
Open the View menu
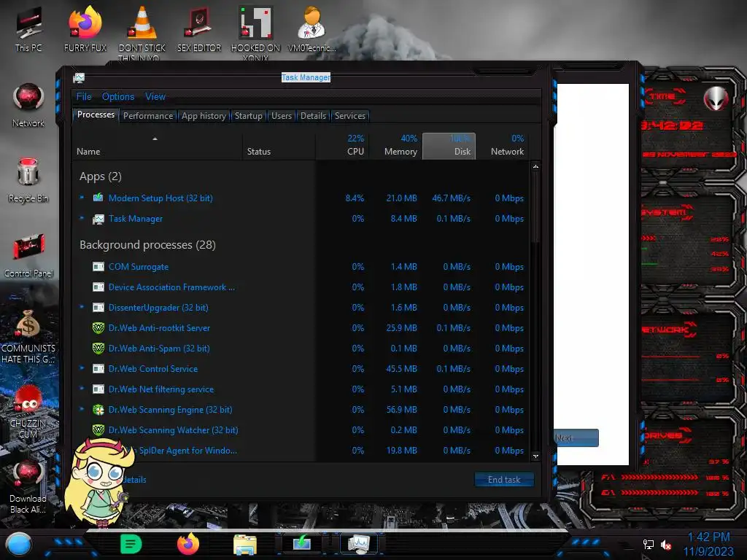(x=155, y=97)
